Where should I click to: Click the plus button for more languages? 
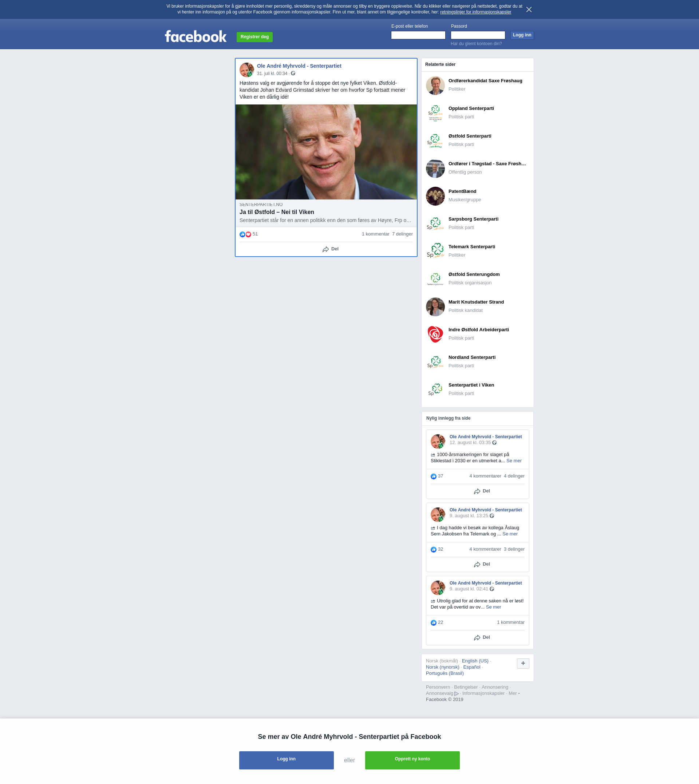[523, 663]
